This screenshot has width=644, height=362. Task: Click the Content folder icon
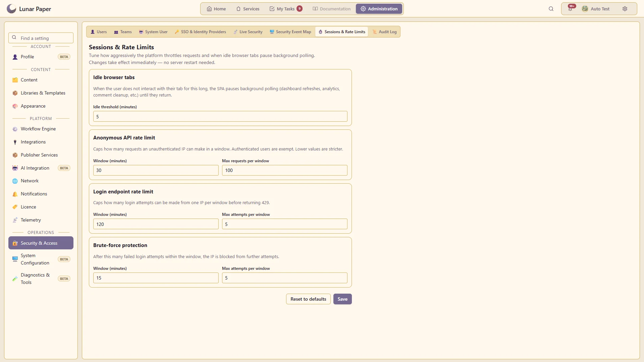pos(15,80)
